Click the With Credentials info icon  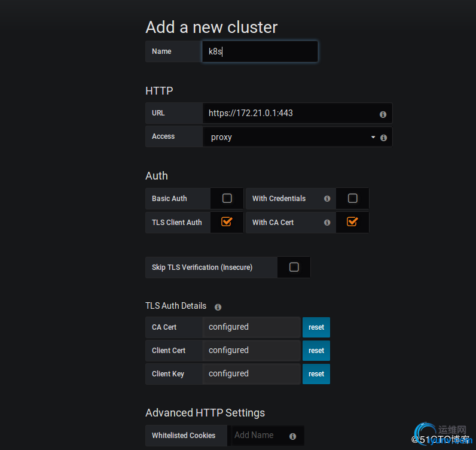[327, 199]
